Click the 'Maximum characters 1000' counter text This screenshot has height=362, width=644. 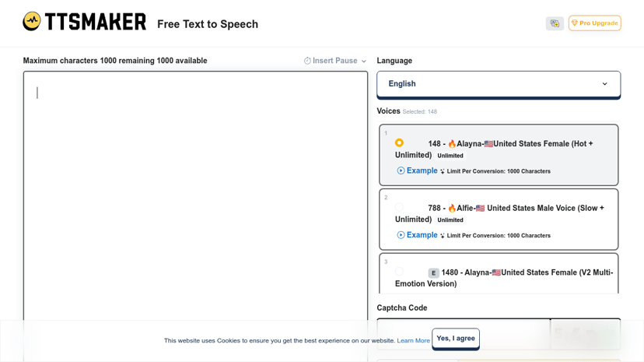click(x=115, y=61)
